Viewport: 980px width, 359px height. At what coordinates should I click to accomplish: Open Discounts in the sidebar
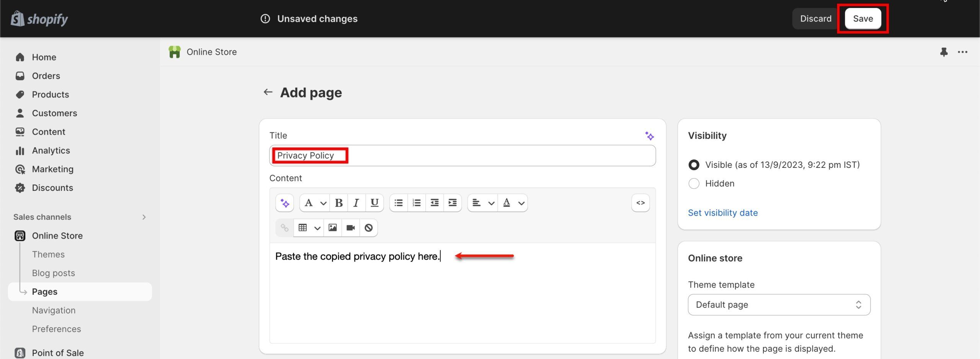pyautogui.click(x=52, y=188)
